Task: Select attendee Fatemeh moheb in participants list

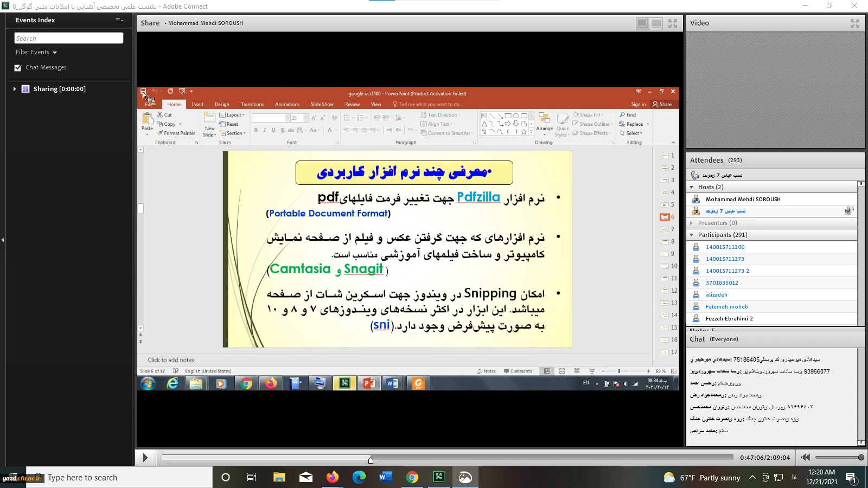Action: (x=726, y=307)
